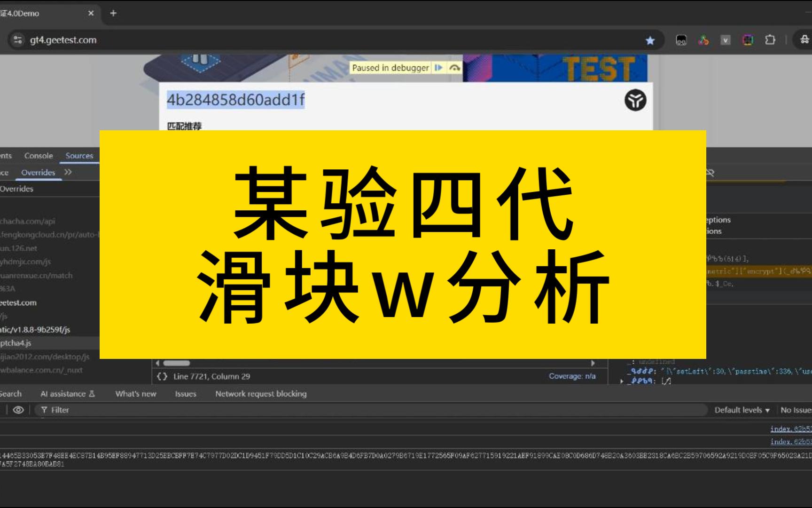Switch to the Sources tab

point(79,156)
